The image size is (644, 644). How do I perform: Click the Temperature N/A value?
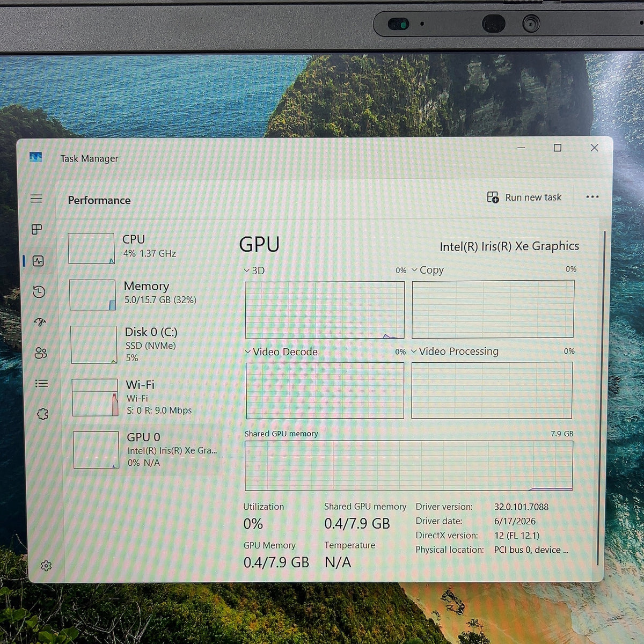[338, 562]
